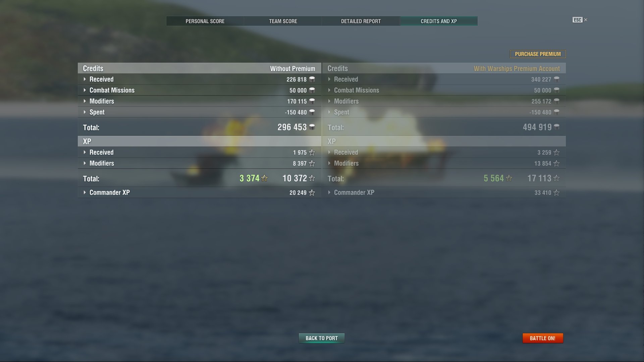
Task: Open the Detailed Report tab
Action: [361, 21]
